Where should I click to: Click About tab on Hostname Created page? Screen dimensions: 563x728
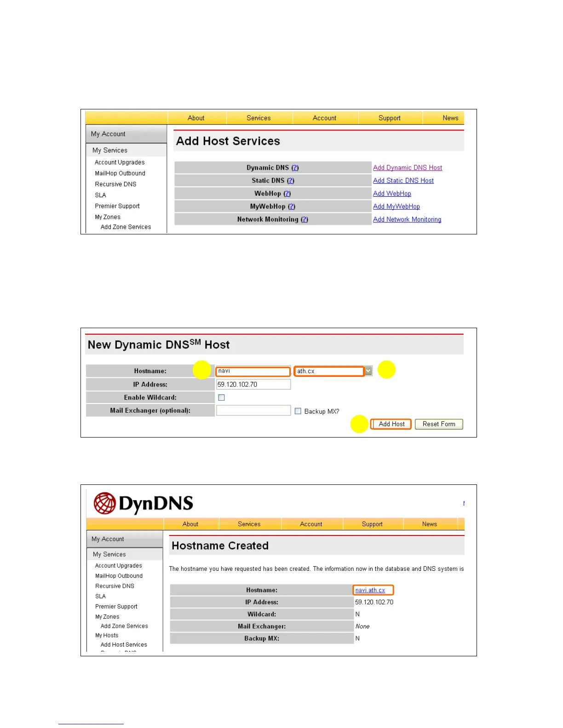pos(190,524)
